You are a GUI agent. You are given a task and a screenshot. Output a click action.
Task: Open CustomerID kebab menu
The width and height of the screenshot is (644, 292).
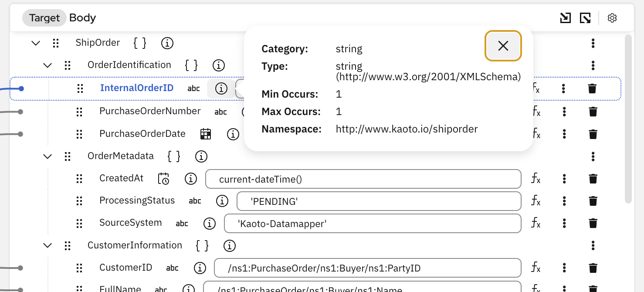click(x=564, y=268)
